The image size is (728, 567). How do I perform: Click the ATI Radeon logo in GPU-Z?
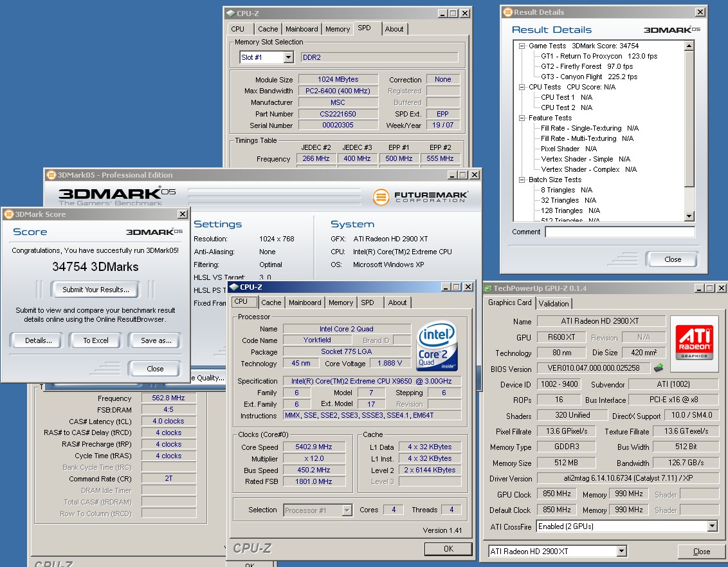pyautogui.click(x=694, y=342)
